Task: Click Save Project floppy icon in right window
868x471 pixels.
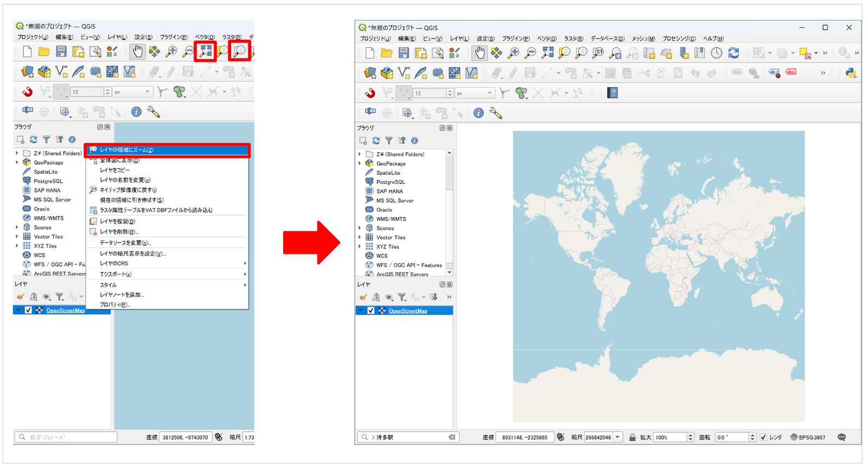Action: (x=404, y=53)
